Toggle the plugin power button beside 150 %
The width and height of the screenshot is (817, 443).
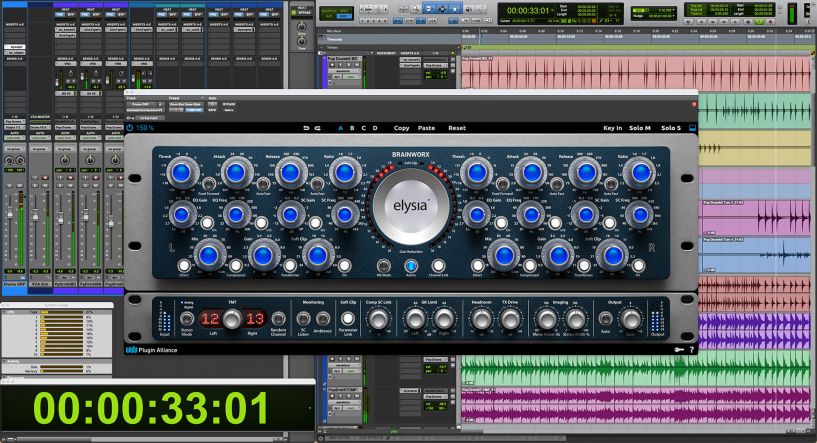(130, 128)
